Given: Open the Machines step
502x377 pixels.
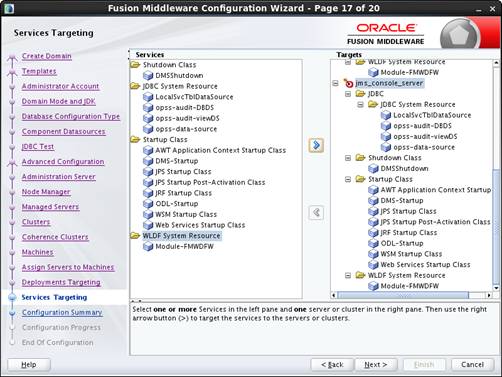Looking at the screenshot, I should coord(38,252).
